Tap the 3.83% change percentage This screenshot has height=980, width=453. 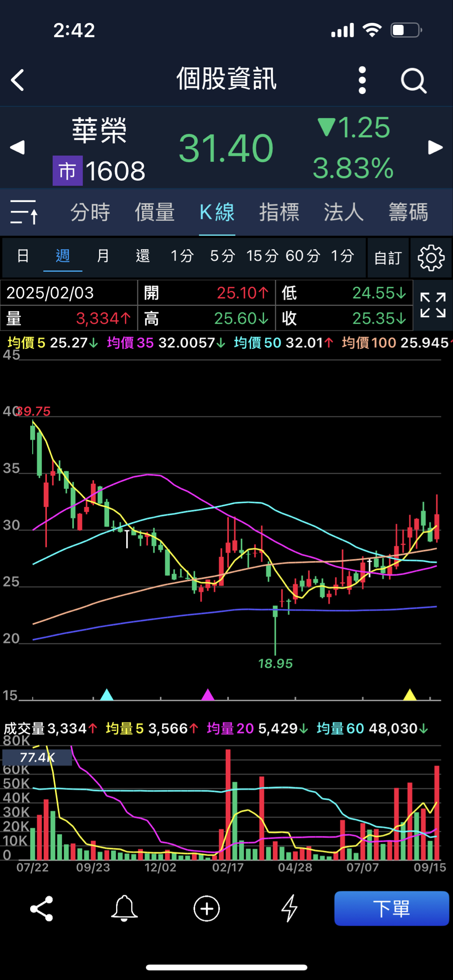pyautogui.click(x=353, y=168)
